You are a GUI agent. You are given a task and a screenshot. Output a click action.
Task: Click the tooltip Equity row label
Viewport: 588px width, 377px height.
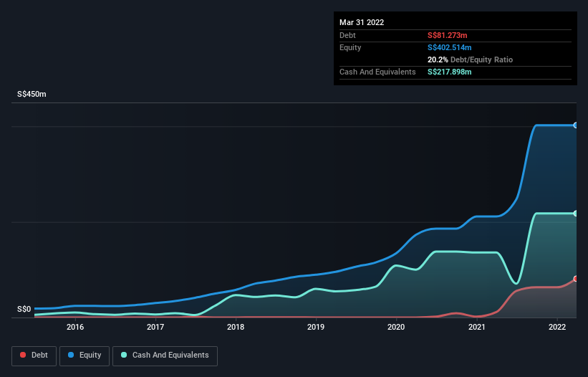click(350, 47)
